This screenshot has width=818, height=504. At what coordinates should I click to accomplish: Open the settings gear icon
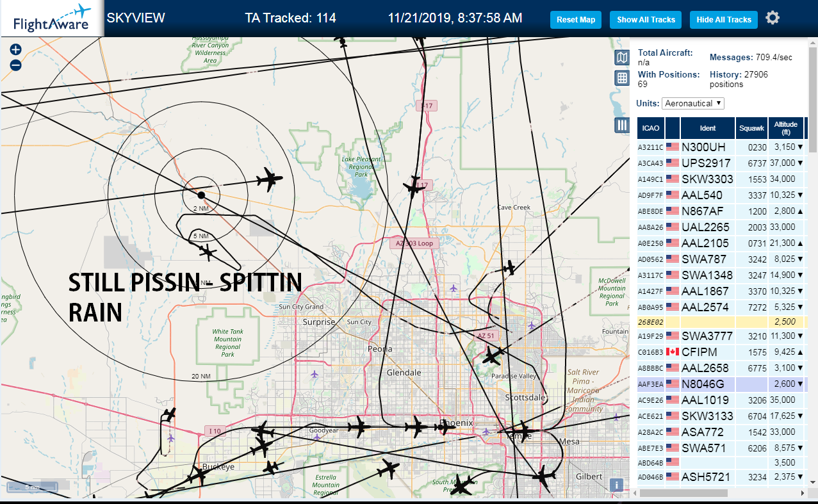click(773, 18)
